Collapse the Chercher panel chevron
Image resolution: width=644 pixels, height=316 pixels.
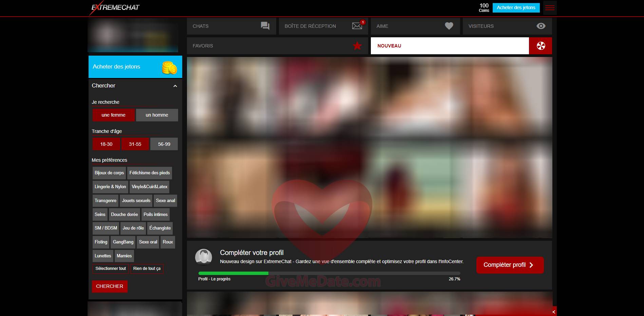[x=175, y=86]
